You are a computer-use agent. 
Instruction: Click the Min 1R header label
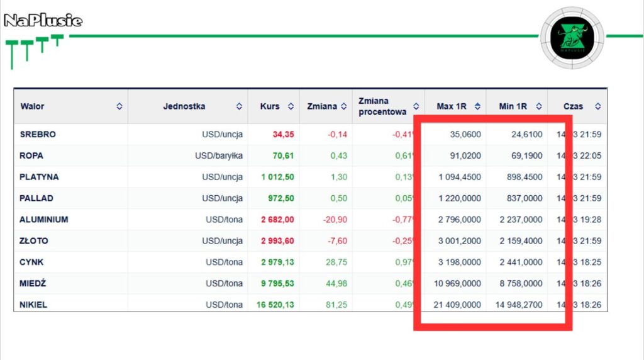click(513, 106)
